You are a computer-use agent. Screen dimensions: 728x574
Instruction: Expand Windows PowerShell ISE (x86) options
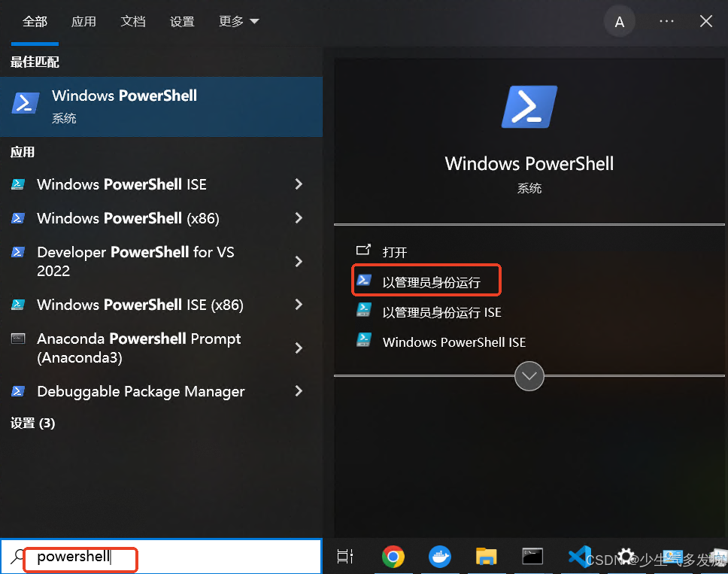tap(299, 305)
